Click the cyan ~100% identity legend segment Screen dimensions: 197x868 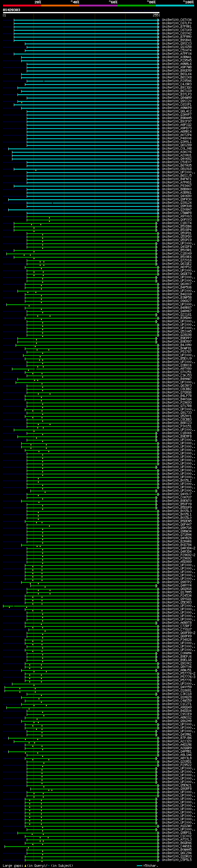pyautogui.click(x=175, y=6)
